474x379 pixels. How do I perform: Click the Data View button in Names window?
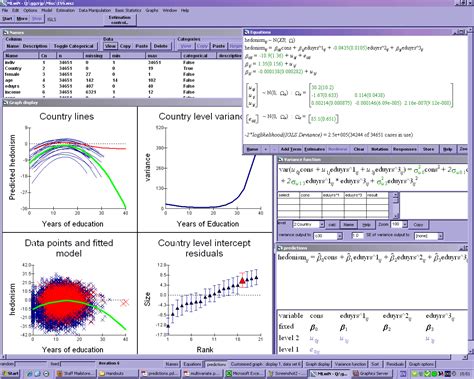pyautogui.click(x=110, y=46)
